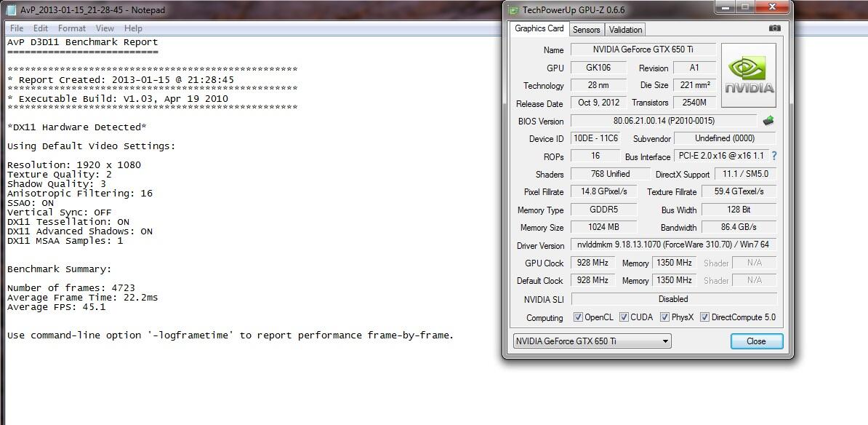This screenshot has height=425, width=868.
Task: Click the Default Clock field
Action: tap(592, 280)
